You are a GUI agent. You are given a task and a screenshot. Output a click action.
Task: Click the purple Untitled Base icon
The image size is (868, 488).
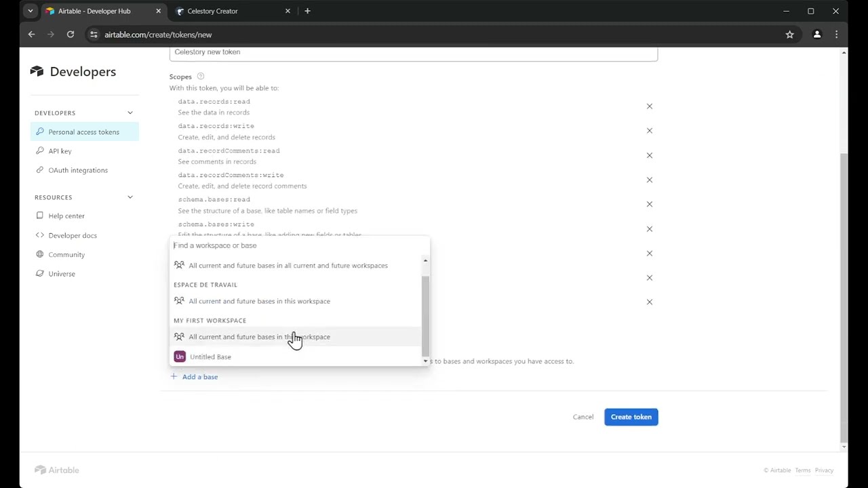(180, 357)
